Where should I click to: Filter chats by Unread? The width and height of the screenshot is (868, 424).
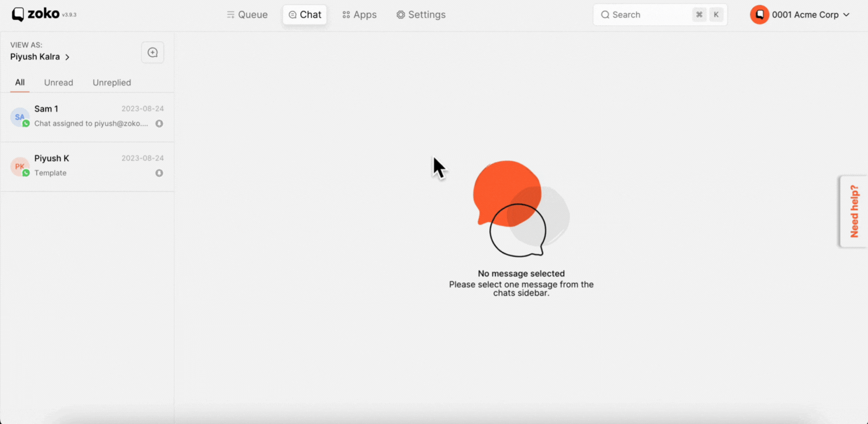(x=58, y=83)
